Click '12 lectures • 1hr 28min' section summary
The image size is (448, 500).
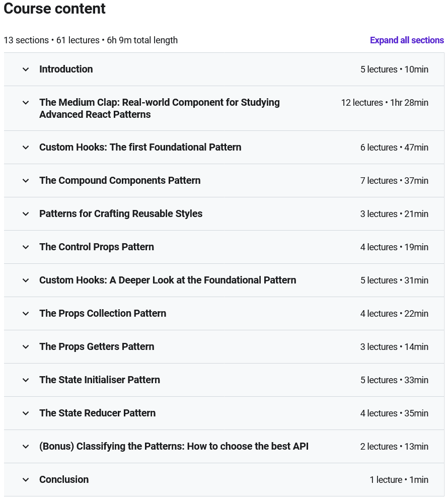coord(385,103)
